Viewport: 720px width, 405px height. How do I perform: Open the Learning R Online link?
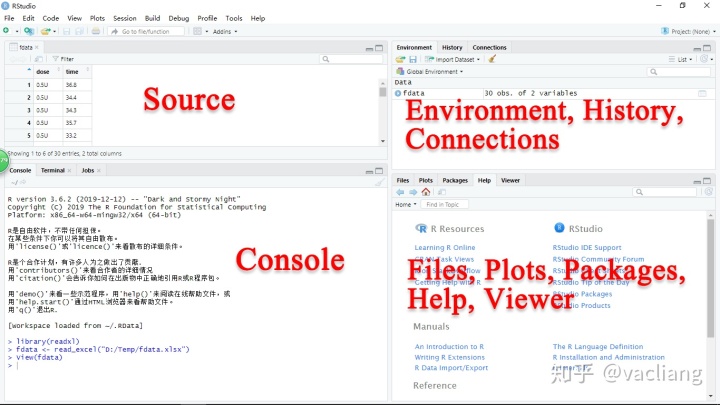click(x=444, y=248)
